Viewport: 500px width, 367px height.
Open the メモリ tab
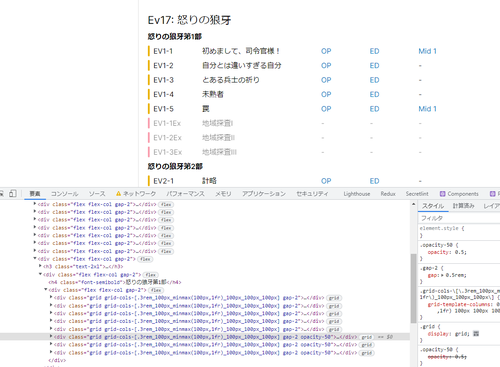[x=223, y=194]
